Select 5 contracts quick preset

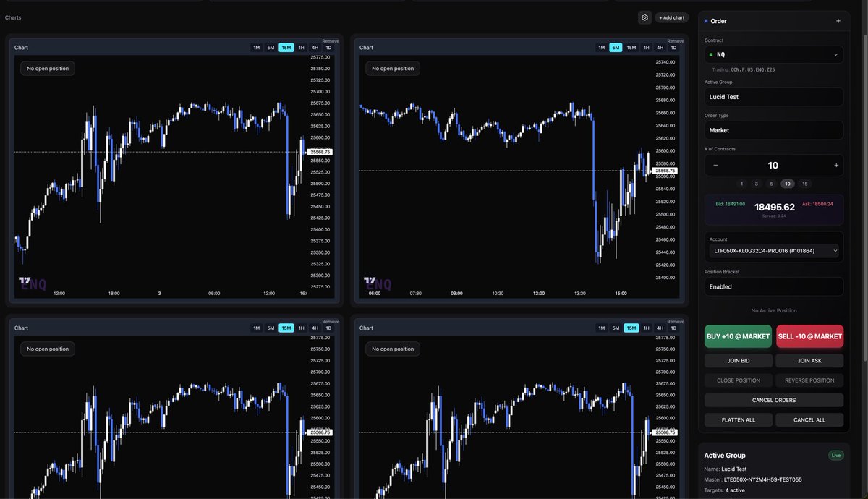pyautogui.click(x=771, y=184)
